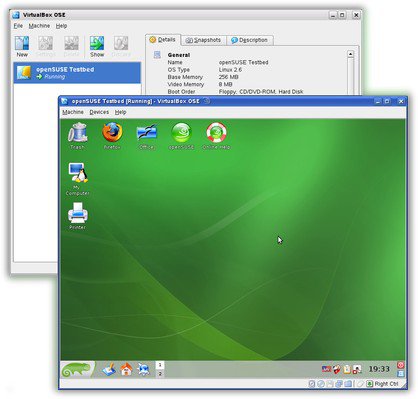Click the Printer desktop icon
Screen dimensions: 418x399
78,215
